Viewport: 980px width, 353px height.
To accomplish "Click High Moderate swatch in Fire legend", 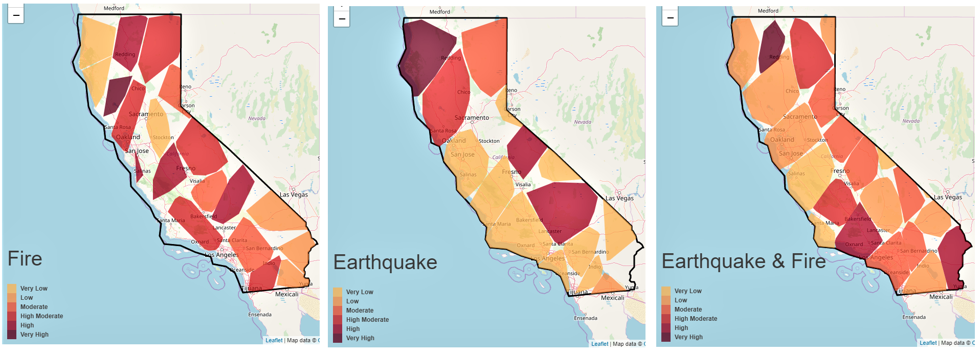I will click(12, 316).
